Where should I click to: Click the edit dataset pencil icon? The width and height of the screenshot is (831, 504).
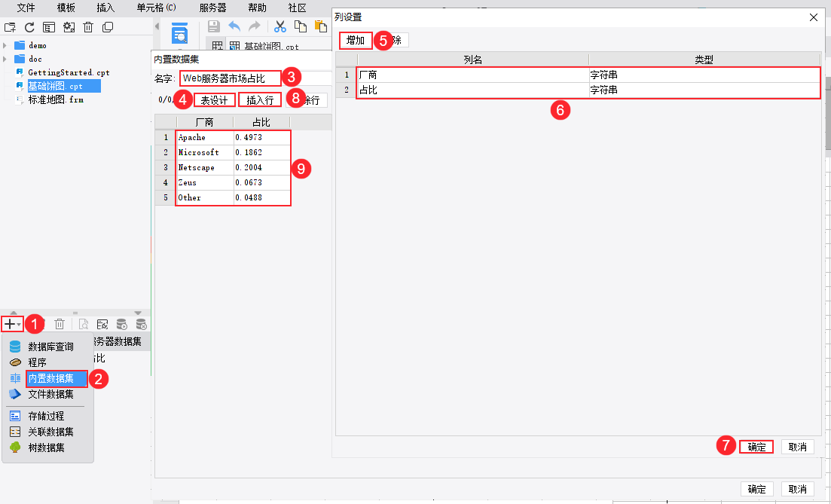pyautogui.click(x=102, y=324)
